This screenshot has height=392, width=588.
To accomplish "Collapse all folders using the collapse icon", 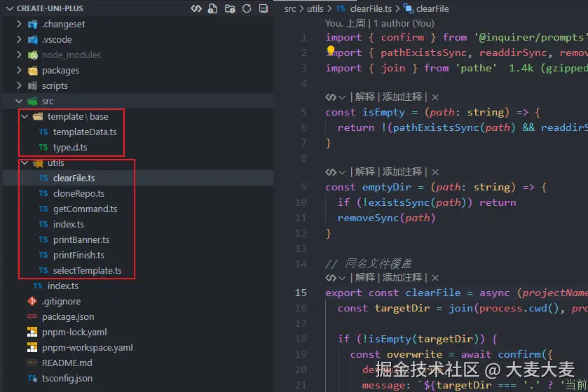I will coord(264,8).
